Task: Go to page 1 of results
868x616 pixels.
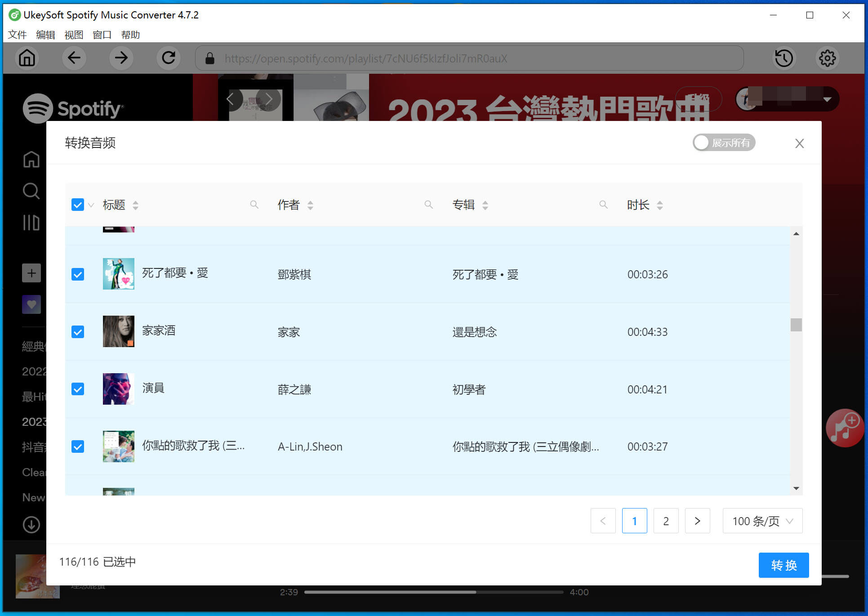Action: pyautogui.click(x=634, y=521)
